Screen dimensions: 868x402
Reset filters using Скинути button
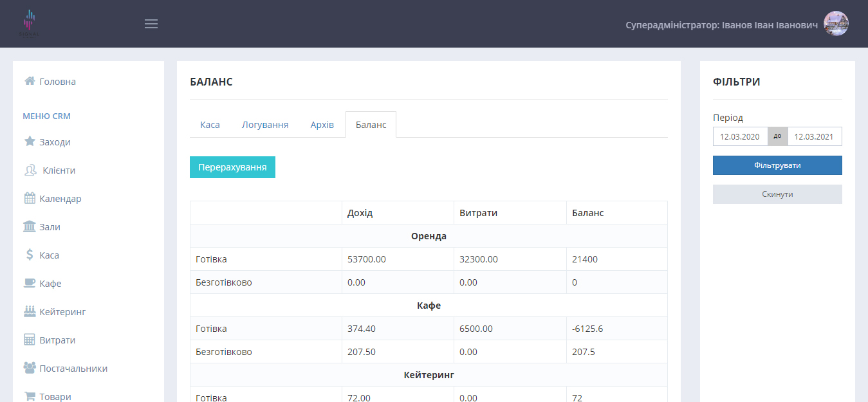click(x=777, y=194)
